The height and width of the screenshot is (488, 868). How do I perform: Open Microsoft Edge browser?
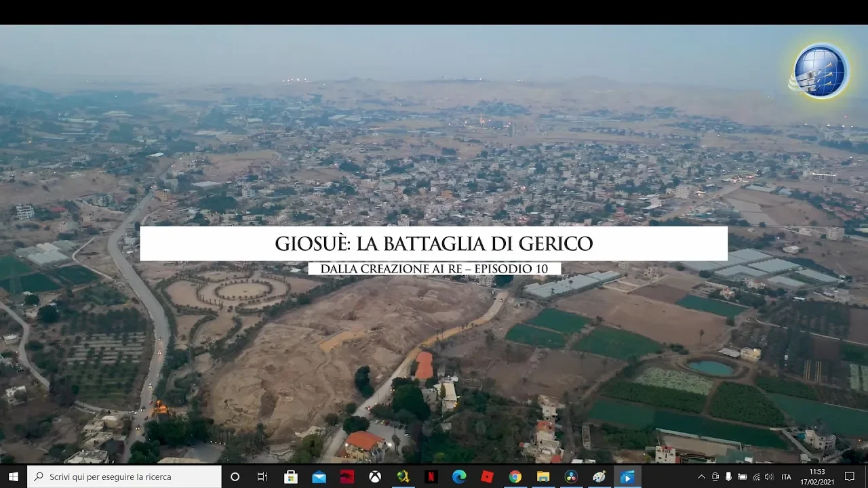coord(459,476)
